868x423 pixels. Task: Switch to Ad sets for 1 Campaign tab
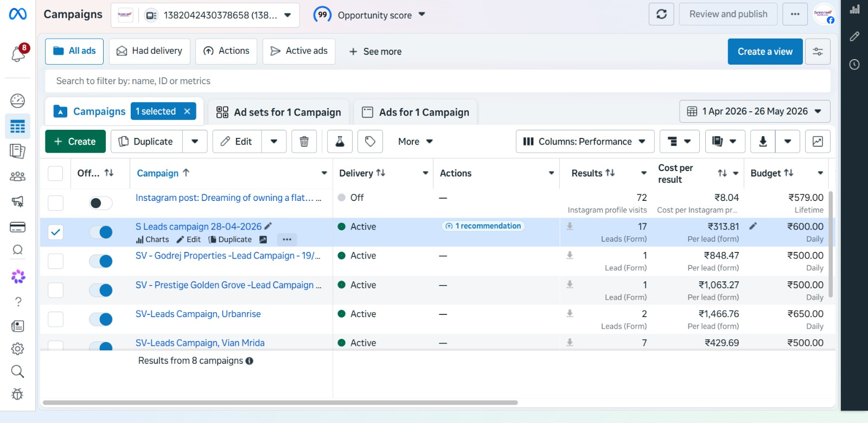click(278, 112)
